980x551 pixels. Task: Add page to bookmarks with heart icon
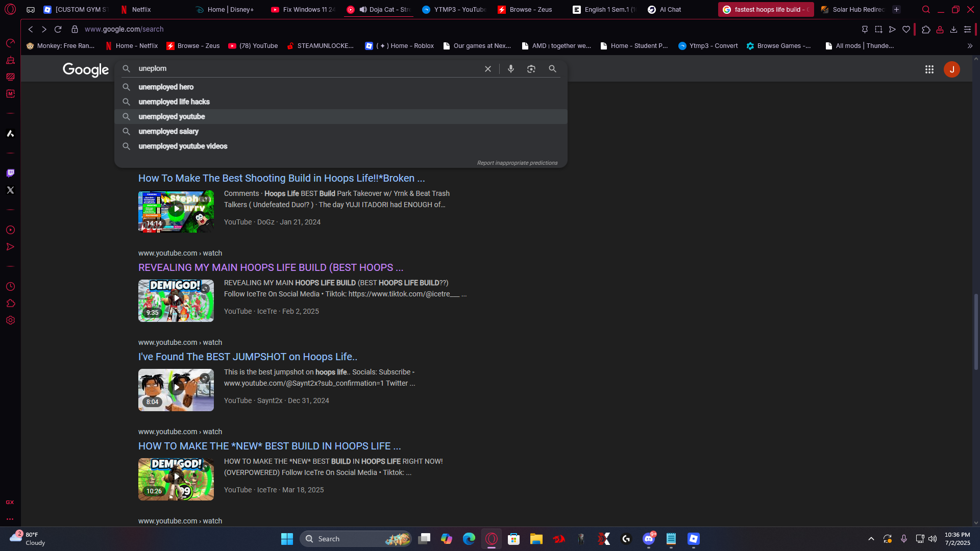906,30
